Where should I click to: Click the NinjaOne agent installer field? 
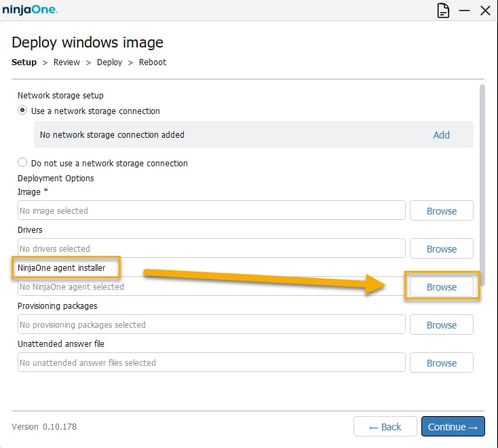pyautogui.click(x=211, y=286)
